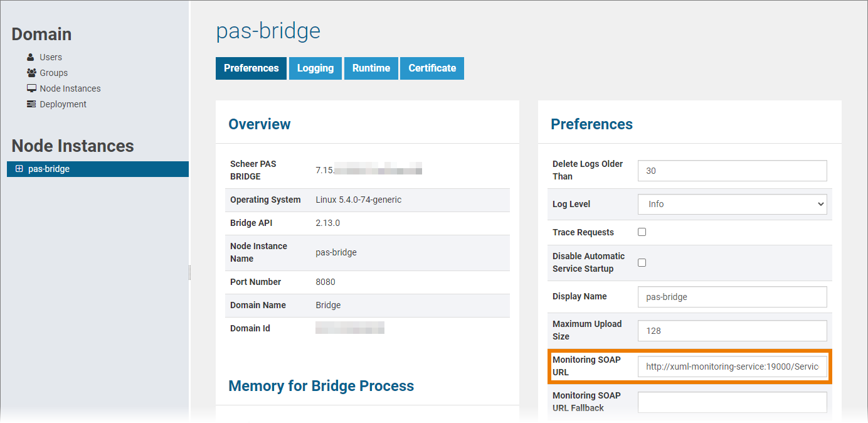Click inside the Display Name field
This screenshot has width=868, height=423.
coord(732,296)
